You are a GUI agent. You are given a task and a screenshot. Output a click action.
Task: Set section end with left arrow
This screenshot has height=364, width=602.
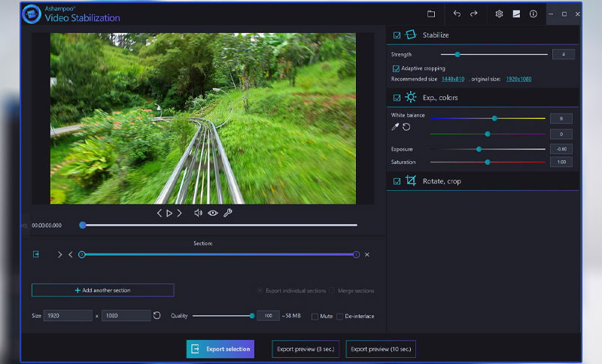click(x=70, y=255)
